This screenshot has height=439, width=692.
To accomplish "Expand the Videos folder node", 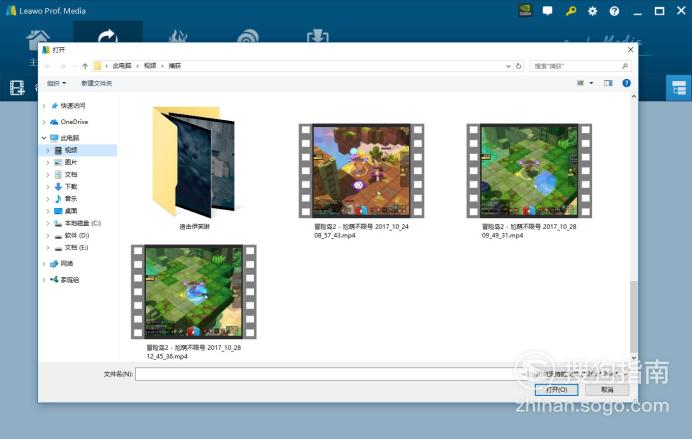I will click(48, 150).
